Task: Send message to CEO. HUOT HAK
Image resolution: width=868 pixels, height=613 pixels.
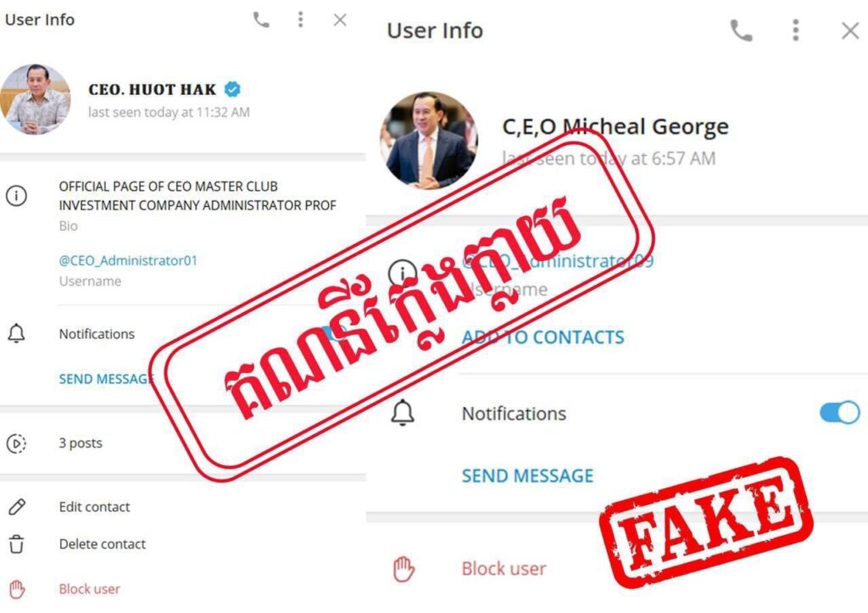Action: [105, 379]
